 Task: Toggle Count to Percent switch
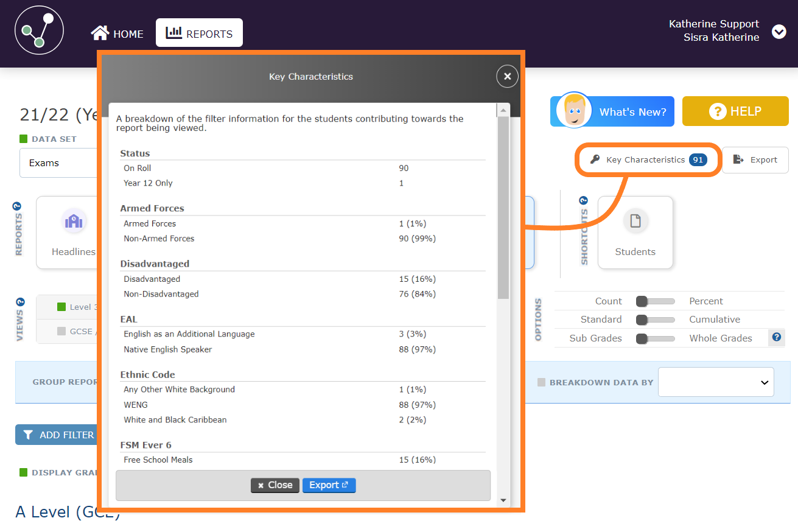click(655, 301)
